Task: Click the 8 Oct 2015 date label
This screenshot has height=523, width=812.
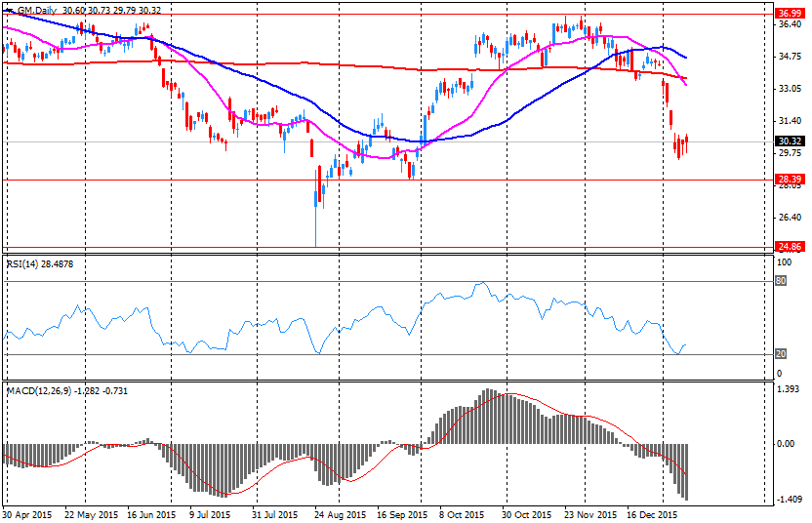Action: pos(462,515)
